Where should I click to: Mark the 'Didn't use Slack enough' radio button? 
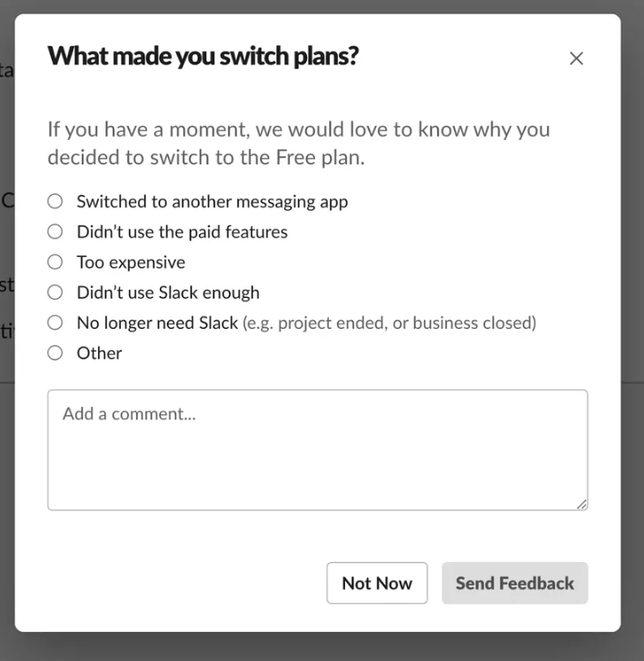click(55, 292)
